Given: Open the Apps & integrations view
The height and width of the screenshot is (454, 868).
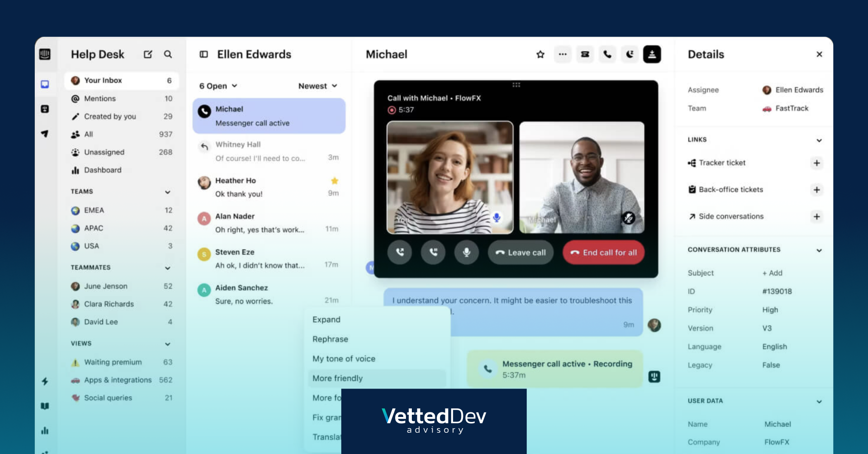Looking at the screenshot, I should coord(122,380).
